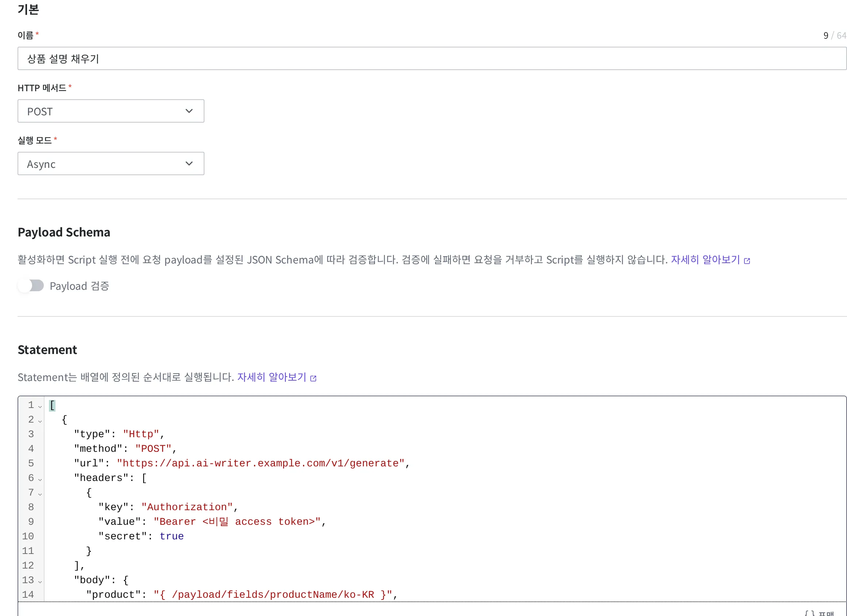
Task: Open the Payload Schema 자세히 알아보기 link
Action: (x=705, y=259)
